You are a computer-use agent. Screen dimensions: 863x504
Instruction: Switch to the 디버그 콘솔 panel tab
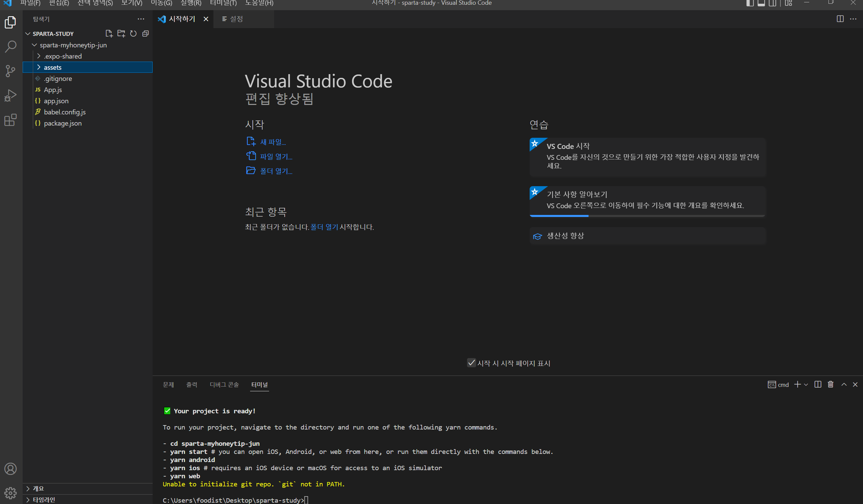(x=224, y=385)
